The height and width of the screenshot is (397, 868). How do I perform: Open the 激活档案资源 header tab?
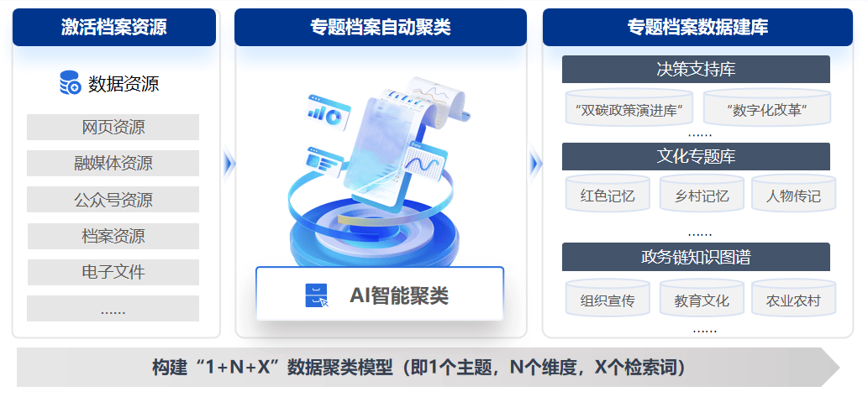(114, 27)
